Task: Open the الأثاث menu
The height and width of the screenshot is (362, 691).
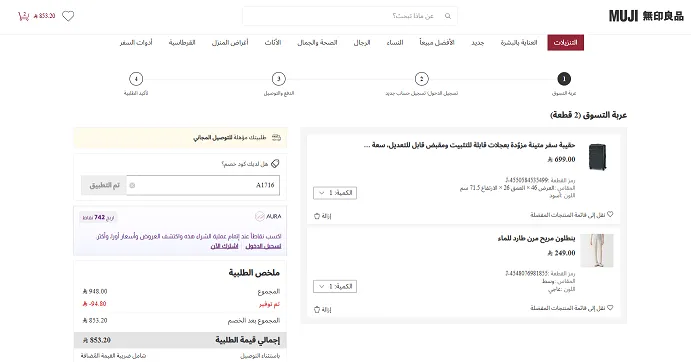Action: click(x=273, y=43)
